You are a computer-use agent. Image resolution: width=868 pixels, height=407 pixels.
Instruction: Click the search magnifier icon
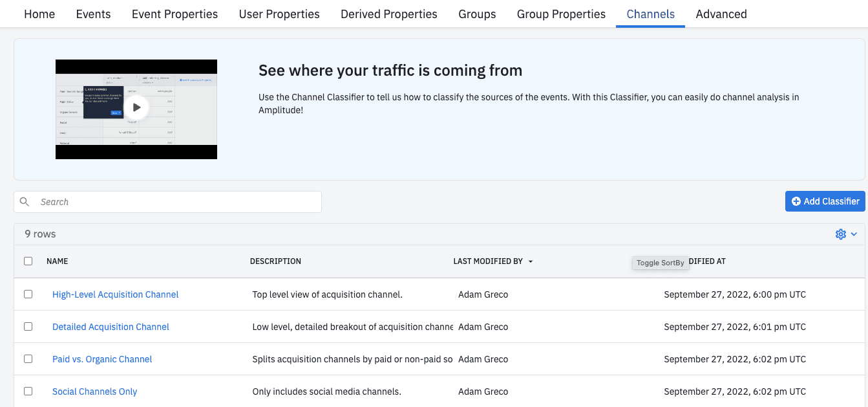click(25, 202)
